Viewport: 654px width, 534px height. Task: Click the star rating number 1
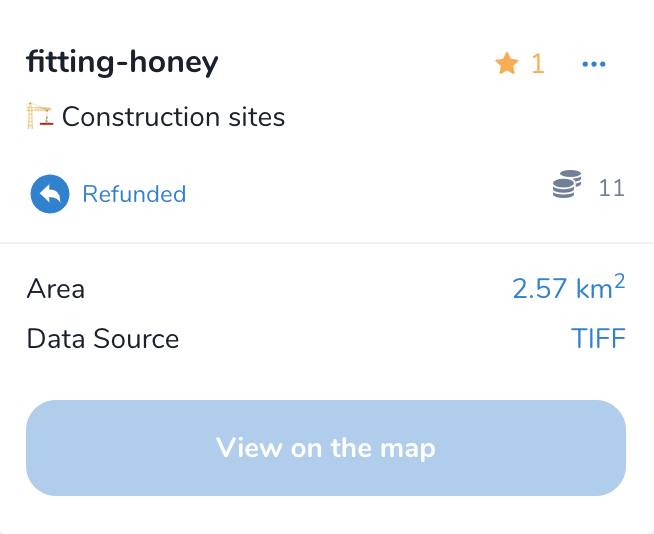click(538, 64)
